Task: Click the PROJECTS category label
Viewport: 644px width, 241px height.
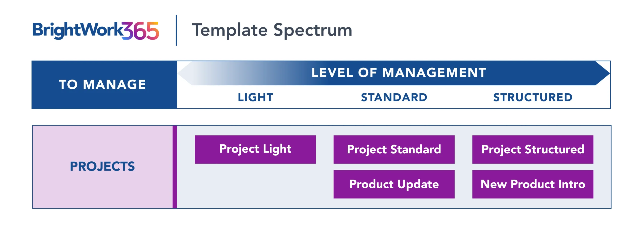Action: 102,166
